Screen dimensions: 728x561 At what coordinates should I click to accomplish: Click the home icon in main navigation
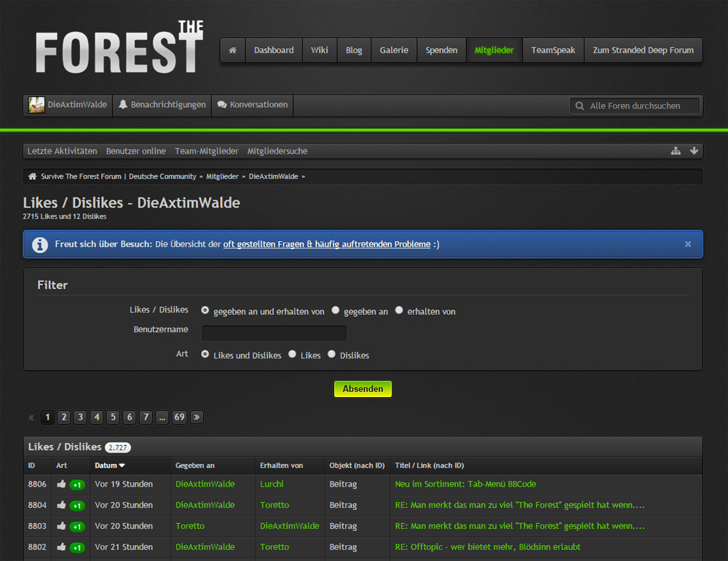coord(233,50)
